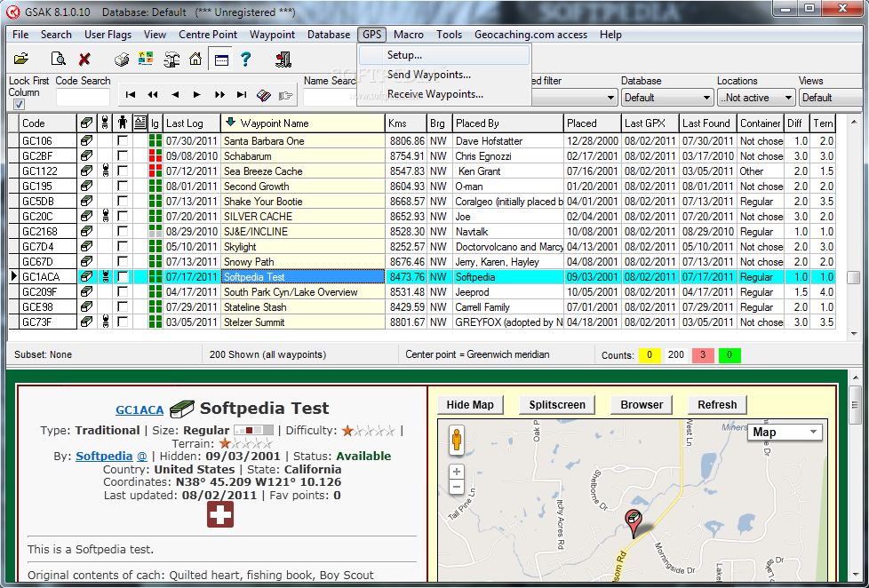869x588 pixels.
Task: Open the Macro menu
Action: point(409,35)
